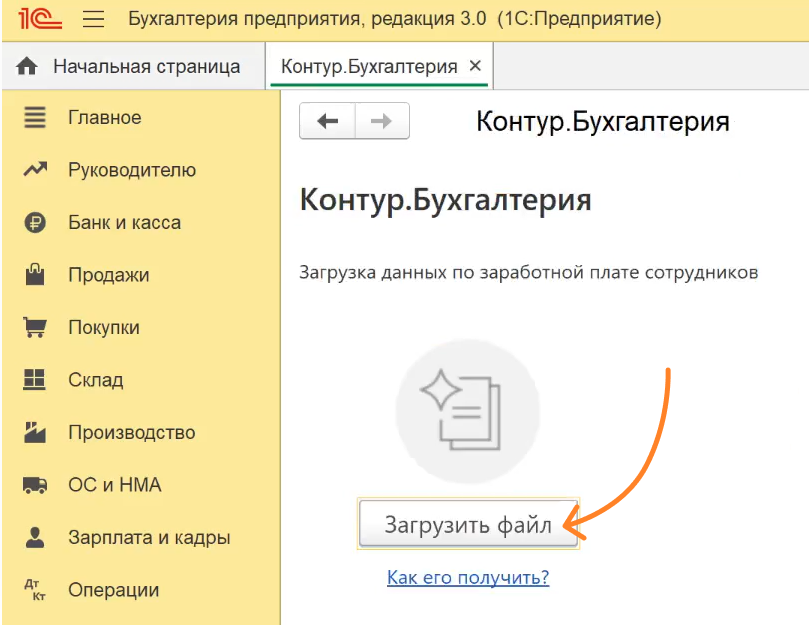Click the Зарплата и кадры person icon
Image resolution: width=809 pixels, height=625 pixels.
click(x=35, y=537)
